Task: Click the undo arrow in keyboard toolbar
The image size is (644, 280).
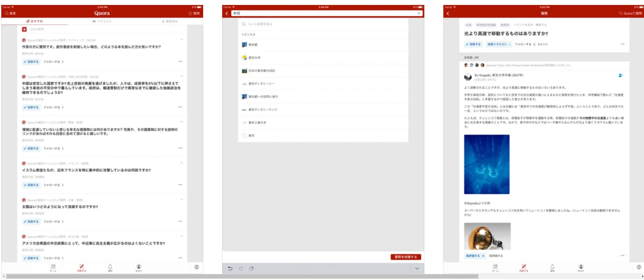Action: [230, 268]
